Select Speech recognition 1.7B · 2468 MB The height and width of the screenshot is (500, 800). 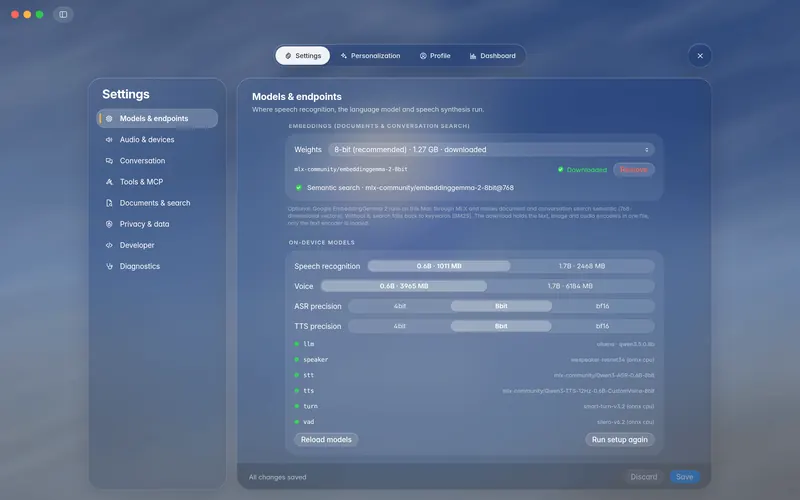pos(582,266)
